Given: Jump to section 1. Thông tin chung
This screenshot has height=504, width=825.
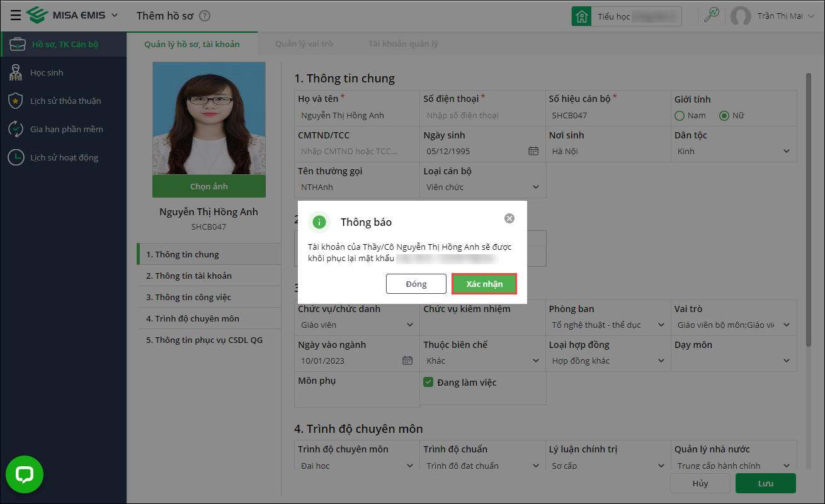Looking at the screenshot, I should click(x=209, y=254).
